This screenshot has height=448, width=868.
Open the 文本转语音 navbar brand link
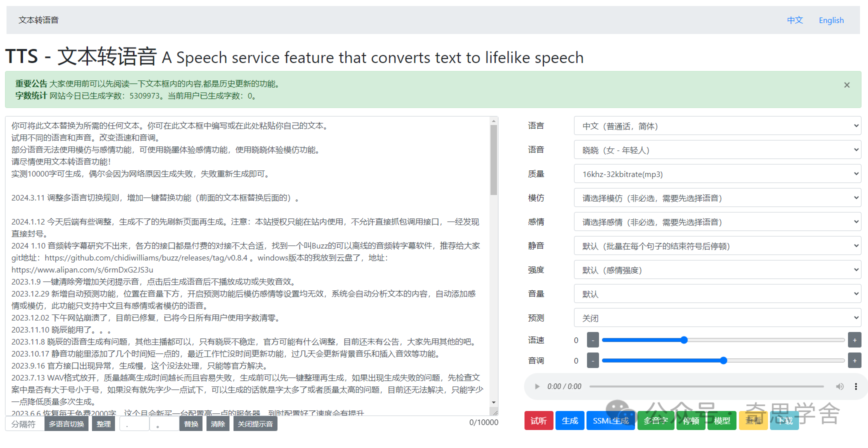(x=38, y=20)
